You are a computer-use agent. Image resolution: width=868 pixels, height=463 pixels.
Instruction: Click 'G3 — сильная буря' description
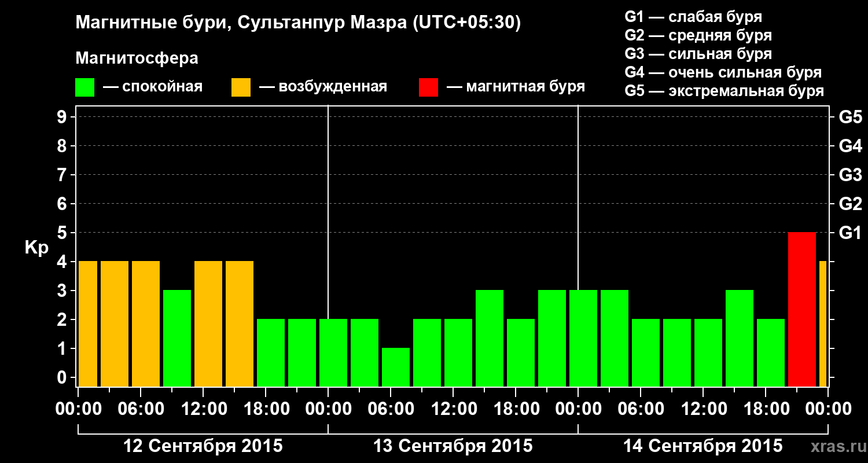click(x=698, y=54)
